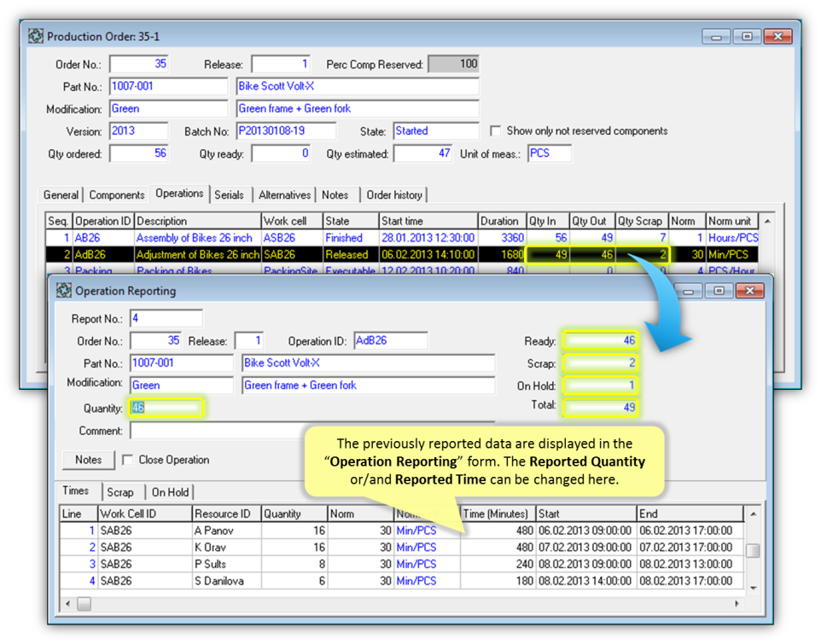Click the End column header in Times
The image size is (821, 644).
coord(690,513)
